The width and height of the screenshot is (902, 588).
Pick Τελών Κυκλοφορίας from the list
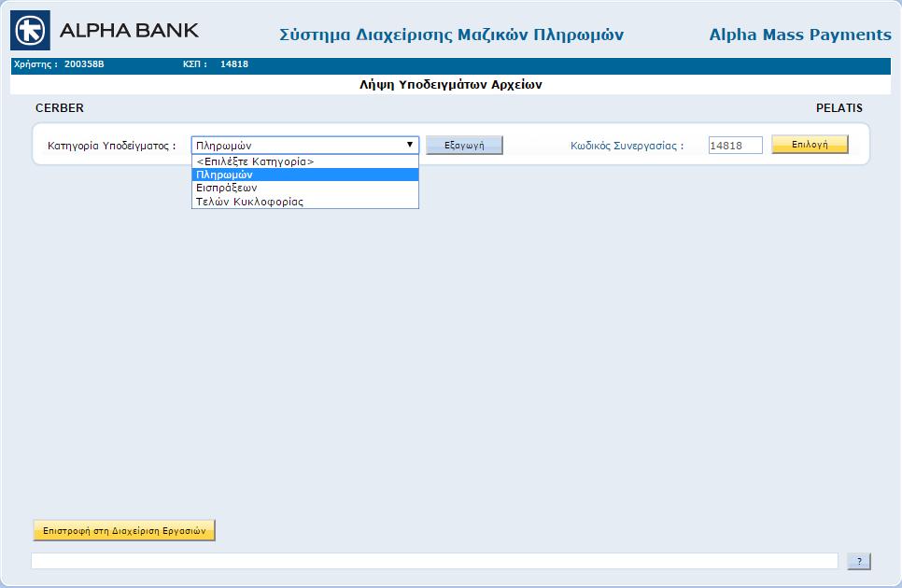point(305,202)
